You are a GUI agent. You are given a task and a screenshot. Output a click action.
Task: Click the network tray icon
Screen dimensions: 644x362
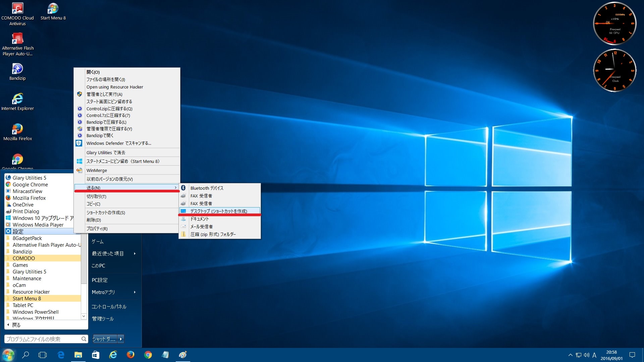[x=579, y=355]
